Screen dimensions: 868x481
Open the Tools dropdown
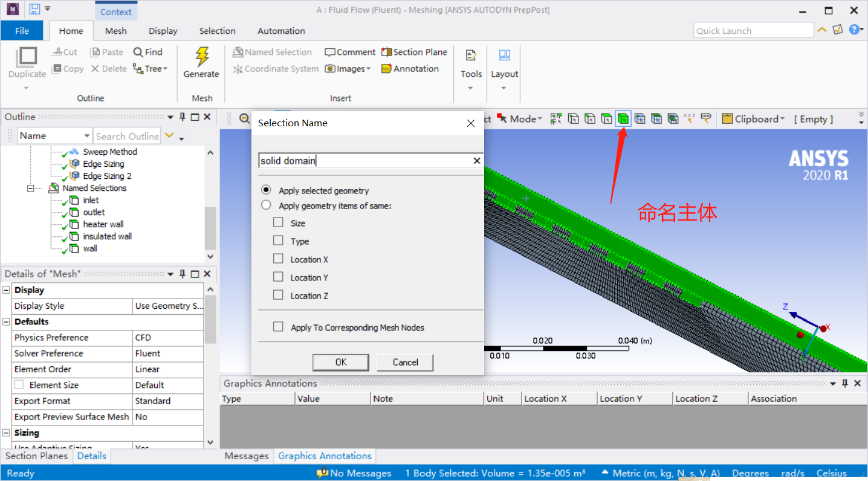(471, 69)
